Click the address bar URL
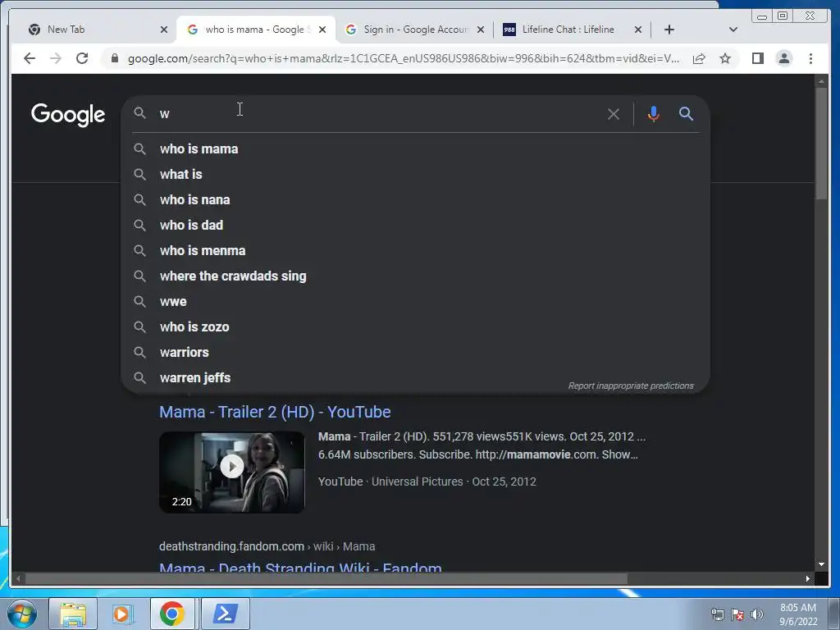Screen dimensions: 840x630 click(404, 58)
